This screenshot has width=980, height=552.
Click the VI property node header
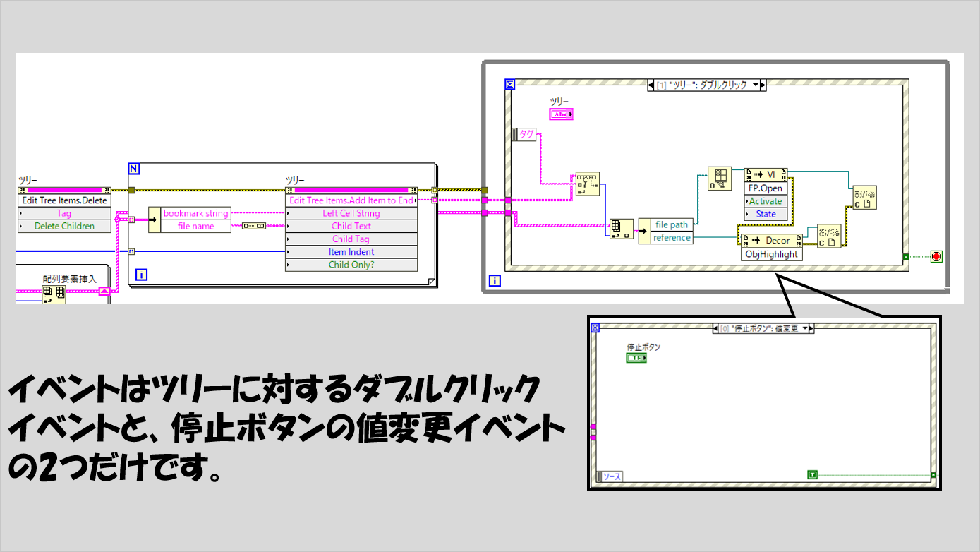pyautogui.click(x=766, y=175)
